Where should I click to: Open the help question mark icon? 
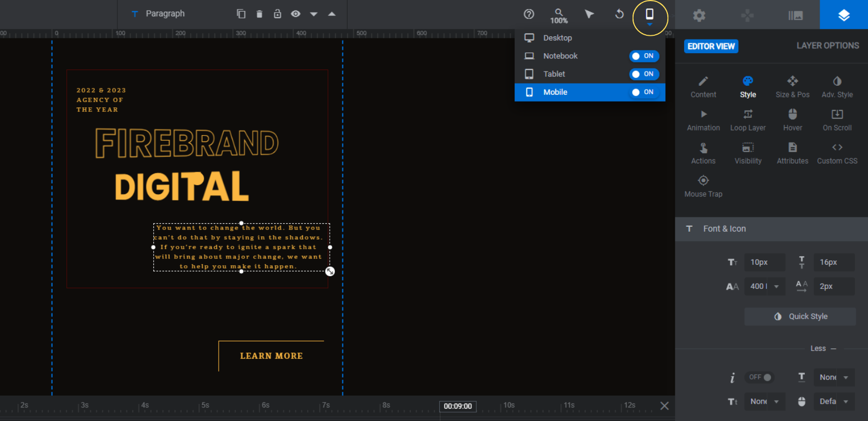pos(529,14)
